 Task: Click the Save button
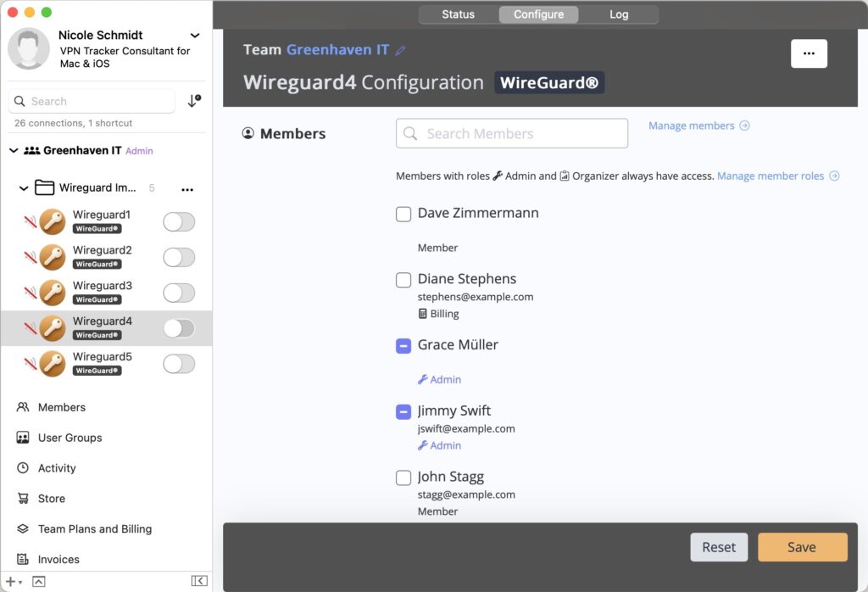802,547
